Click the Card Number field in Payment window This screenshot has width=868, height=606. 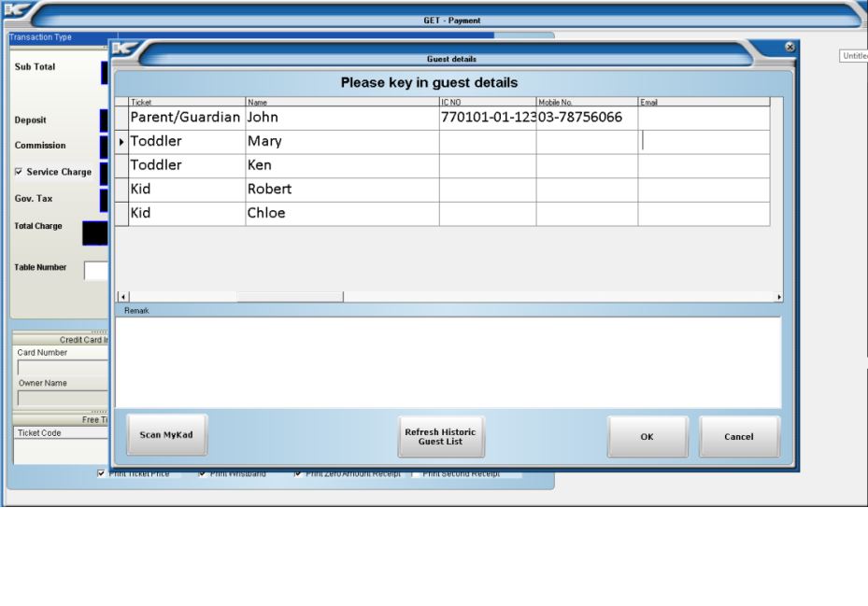tap(63, 368)
